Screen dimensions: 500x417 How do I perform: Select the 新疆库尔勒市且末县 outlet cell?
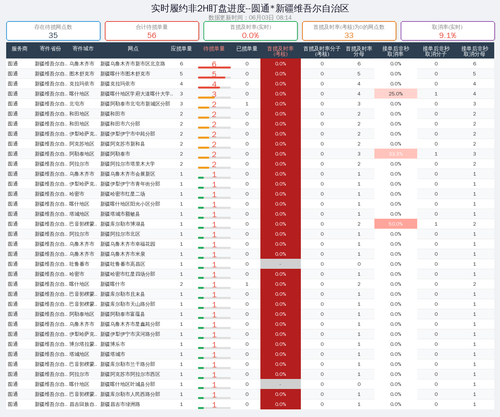tap(123, 294)
